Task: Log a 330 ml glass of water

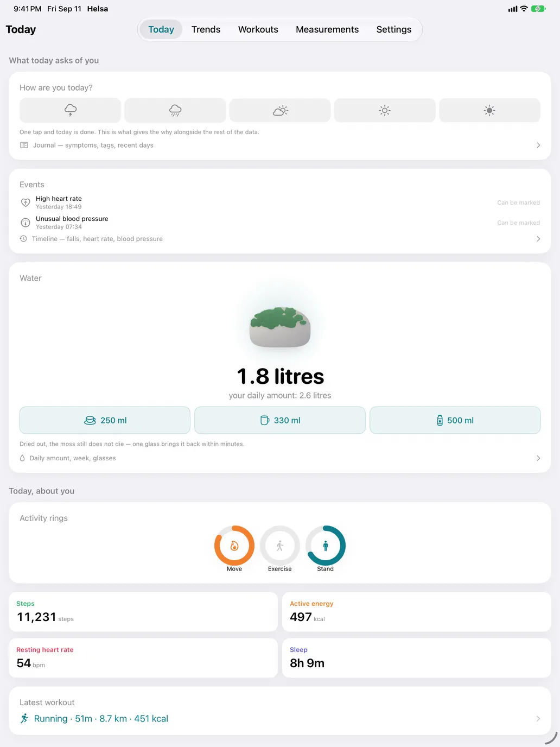Action: (x=280, y=420)
